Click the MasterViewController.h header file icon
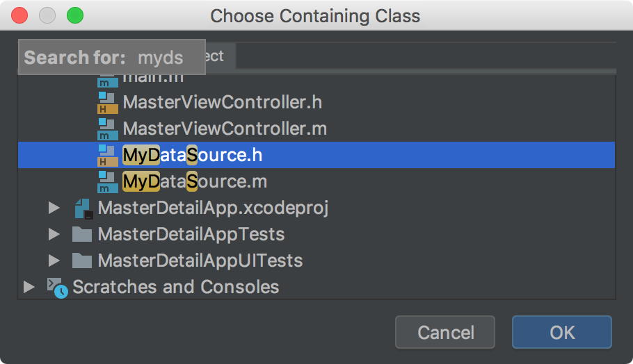This screenshot has height=364, width=633. [x=107, y=103]
